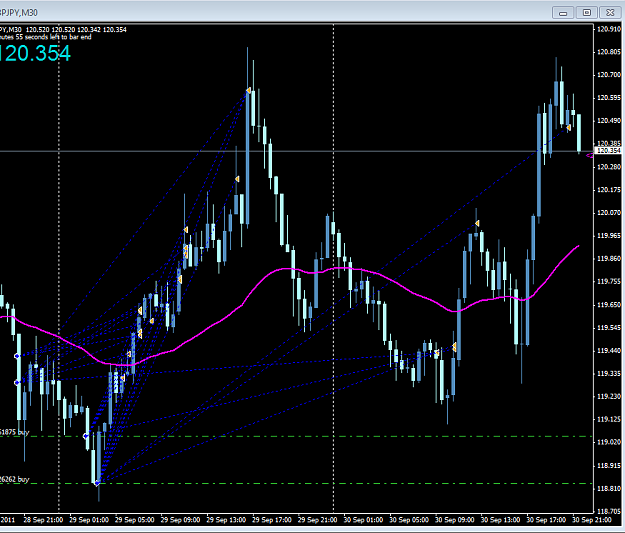Screen dimensions: 625x533
Task: Click the 29 Sep 01:00 time axis label
Action: click(x=89, y=520)
